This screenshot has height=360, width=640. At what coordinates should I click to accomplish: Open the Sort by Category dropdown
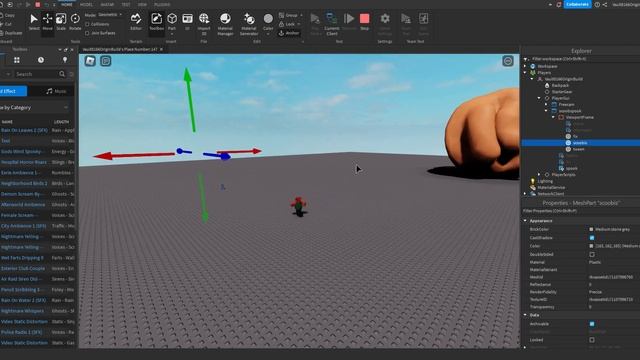35,107
